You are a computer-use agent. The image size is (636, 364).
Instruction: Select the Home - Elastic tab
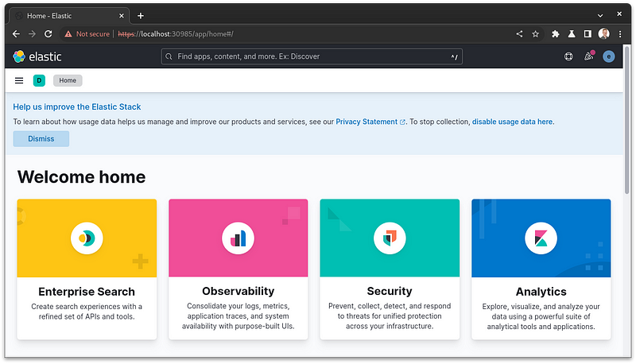click(69, 16)
